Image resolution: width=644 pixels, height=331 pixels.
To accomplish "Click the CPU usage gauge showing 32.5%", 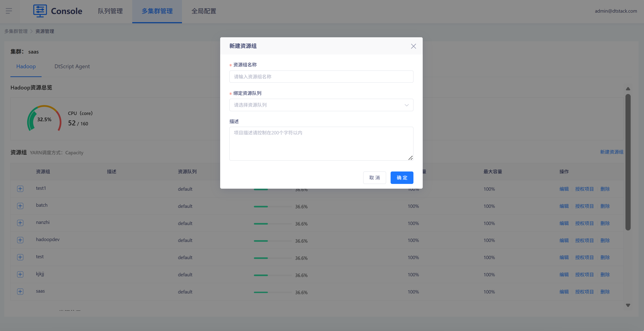I will point(44,118).
